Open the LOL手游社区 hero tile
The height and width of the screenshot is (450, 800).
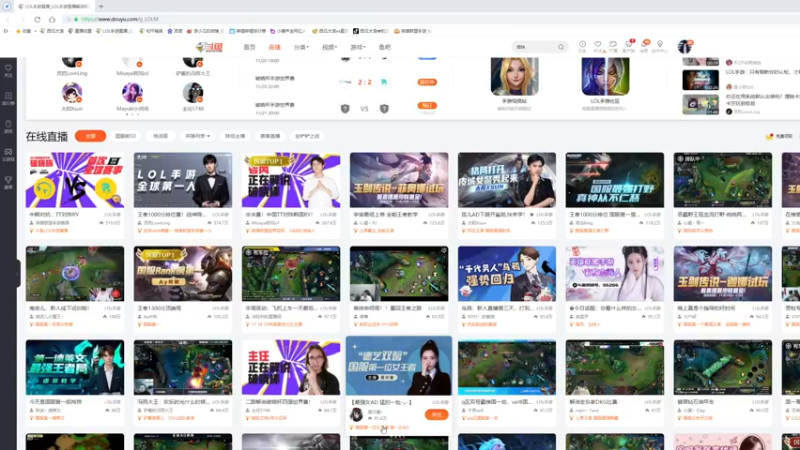coord(605,77)
